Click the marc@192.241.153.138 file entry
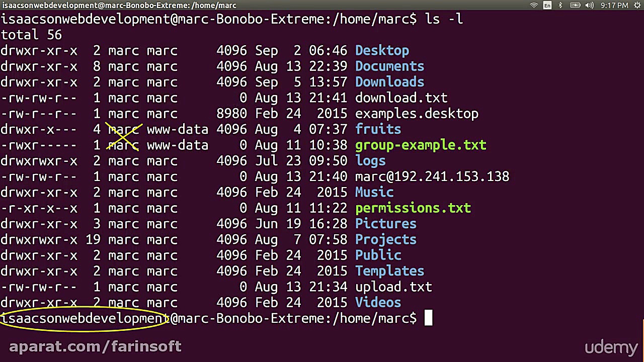The image size is (644, 362). tap(432, 176)
